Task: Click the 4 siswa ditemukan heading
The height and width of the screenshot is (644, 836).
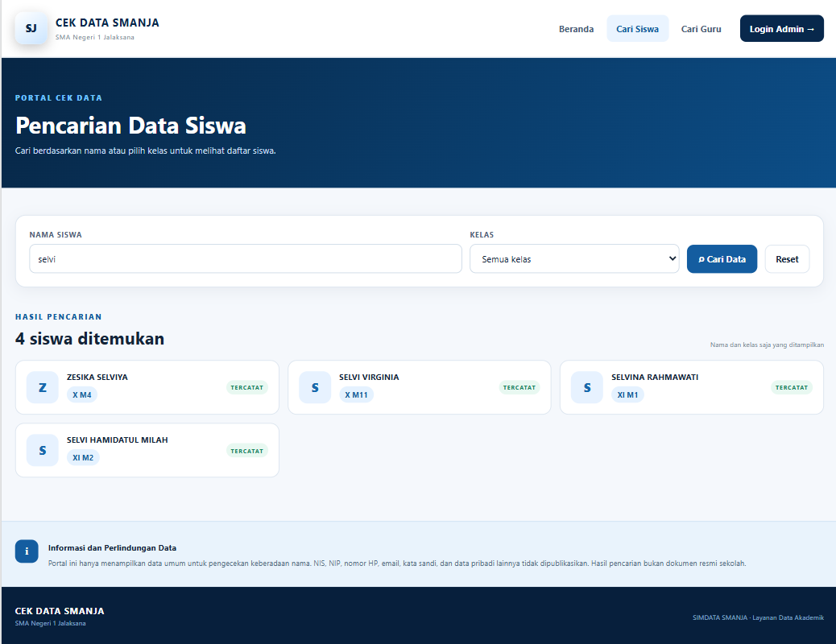Action: (x=89, y=339)
